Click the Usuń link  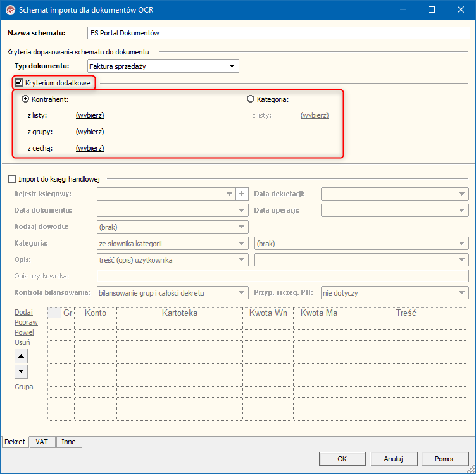click(22, 342)
